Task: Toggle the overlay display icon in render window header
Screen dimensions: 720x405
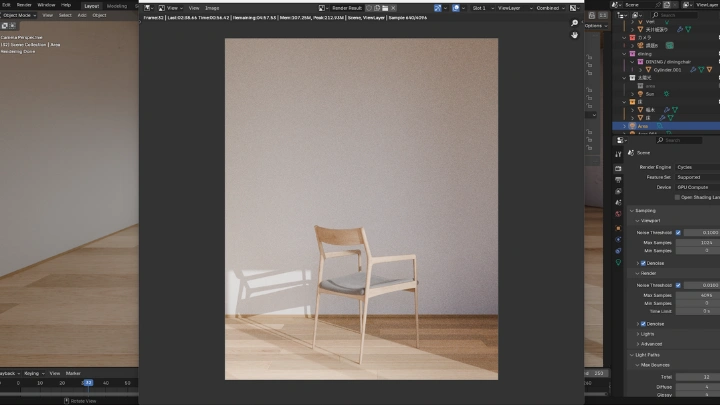Action: pyautogui.click(x=456, y=8)
